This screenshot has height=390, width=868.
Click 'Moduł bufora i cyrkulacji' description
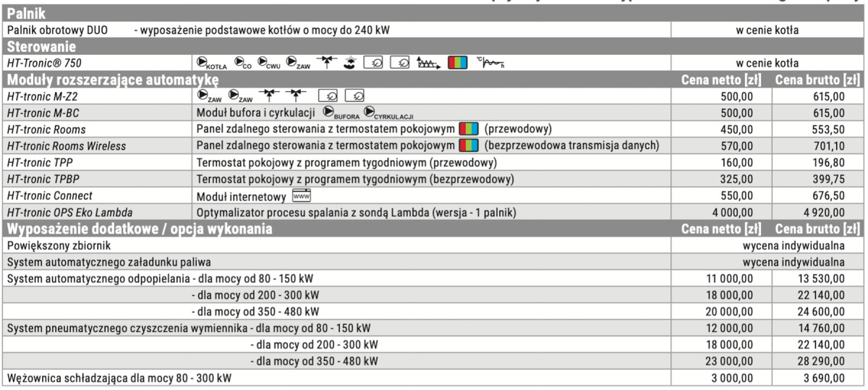click(x=257, y=112)
